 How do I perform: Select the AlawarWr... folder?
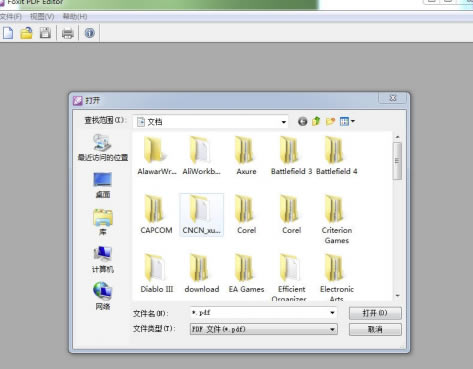156,156
